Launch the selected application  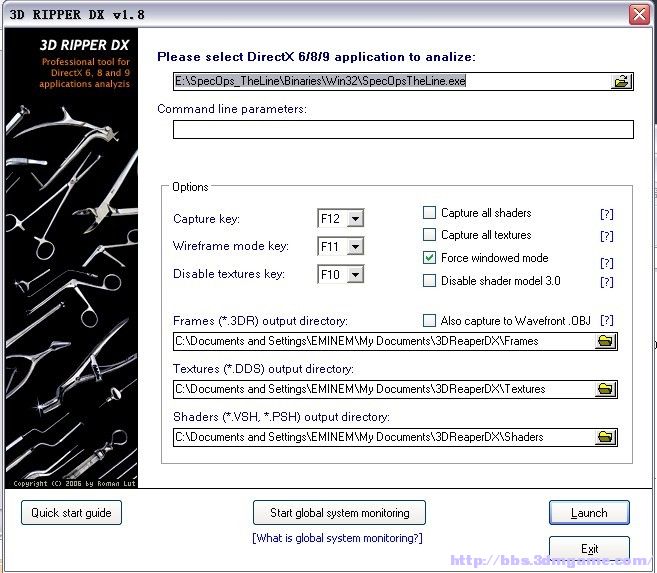click(589, 513)
